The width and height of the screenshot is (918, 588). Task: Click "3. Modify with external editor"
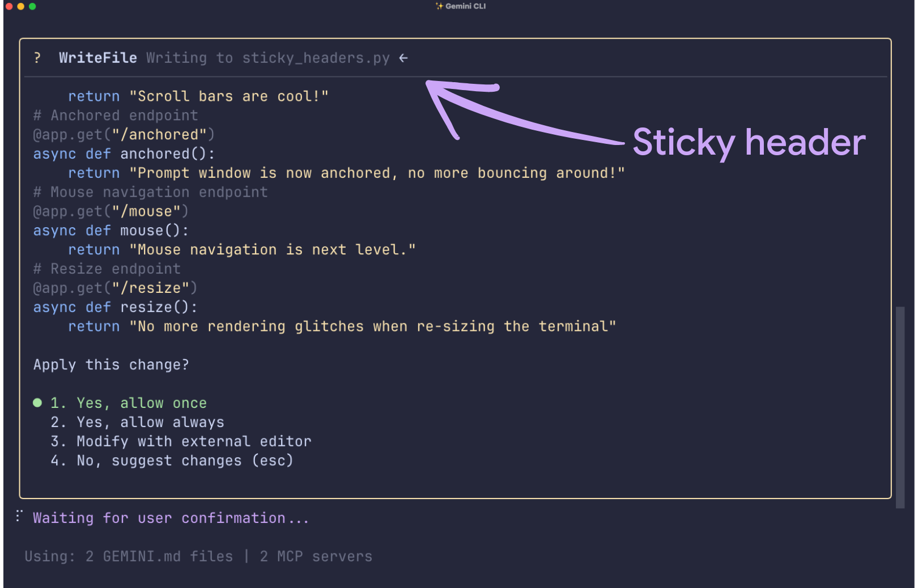(x=180, y=441)
